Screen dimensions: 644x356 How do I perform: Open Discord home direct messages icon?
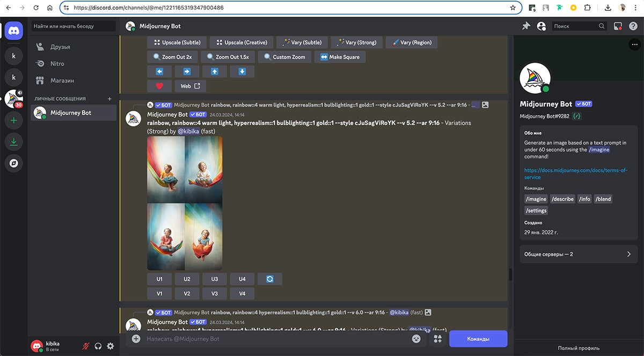coord(14,31)
